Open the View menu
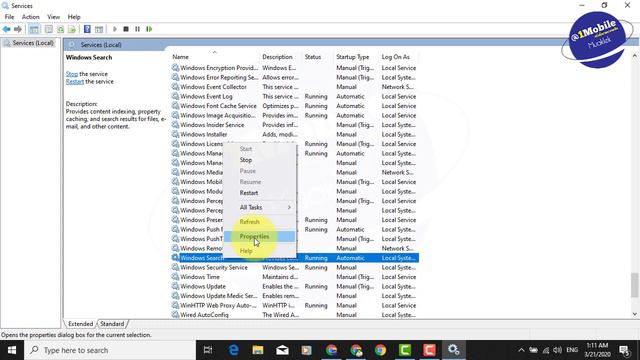640x360 pixels. [x=53, y=17]
